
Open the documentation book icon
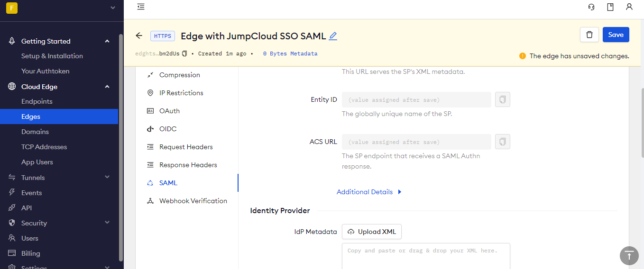[x=610, y=7]
